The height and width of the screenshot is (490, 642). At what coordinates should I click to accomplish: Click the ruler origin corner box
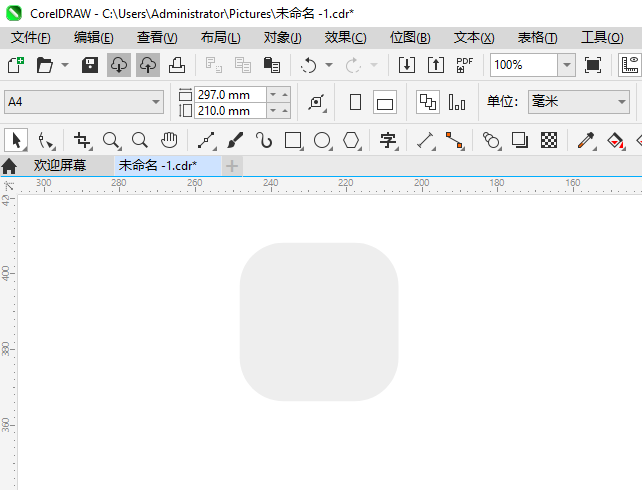[8, 186]
